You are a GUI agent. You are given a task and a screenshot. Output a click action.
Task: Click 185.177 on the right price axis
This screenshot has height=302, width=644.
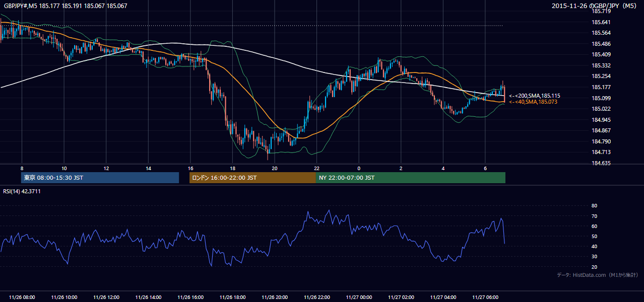point(601,87)
